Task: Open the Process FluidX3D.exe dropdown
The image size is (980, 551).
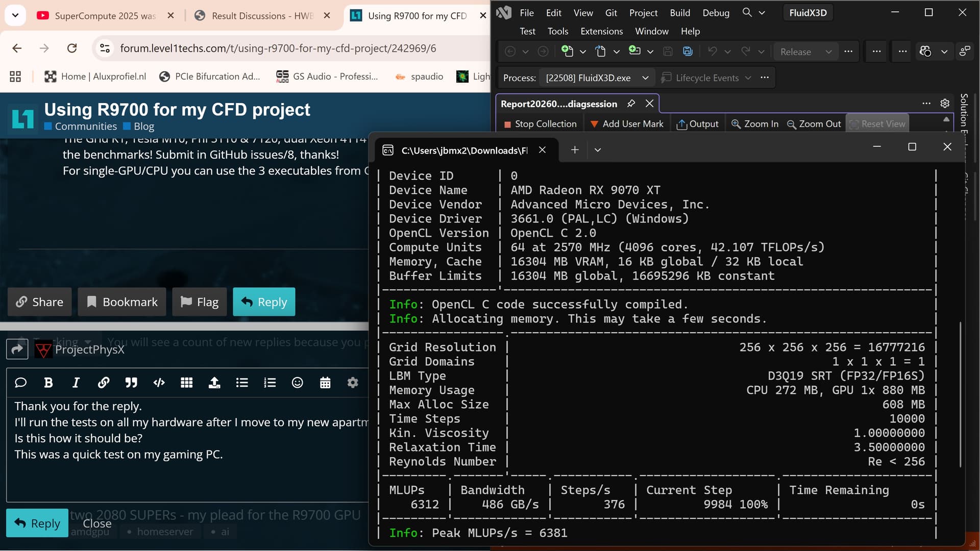Action: click(x=645, y=78)
